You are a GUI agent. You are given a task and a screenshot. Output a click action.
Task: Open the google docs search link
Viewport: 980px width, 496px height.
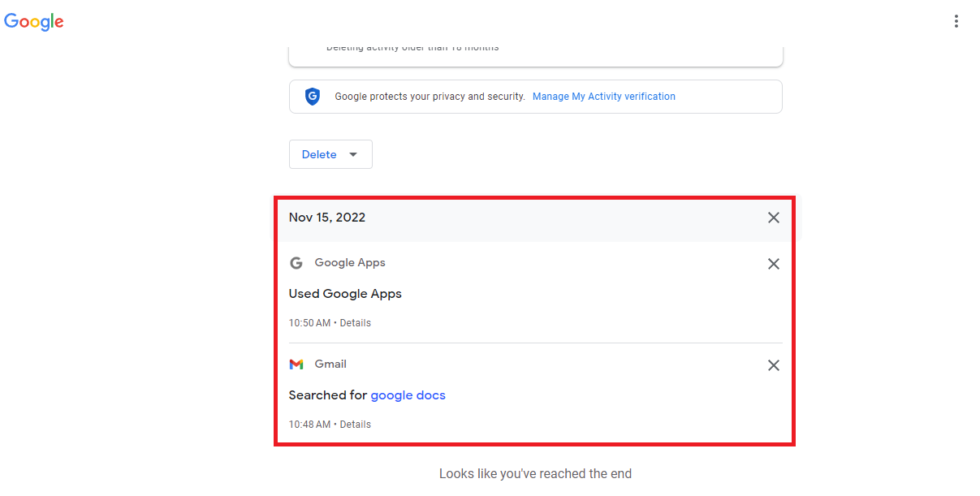coord(408,395)
